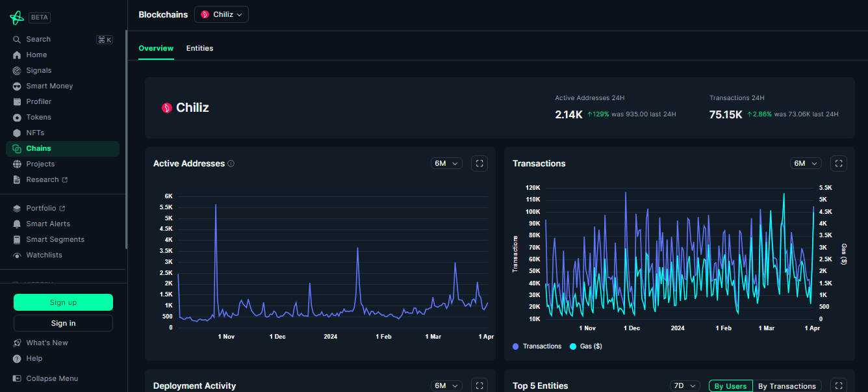Switch to the Overview tab

click(x=156, y=49)
